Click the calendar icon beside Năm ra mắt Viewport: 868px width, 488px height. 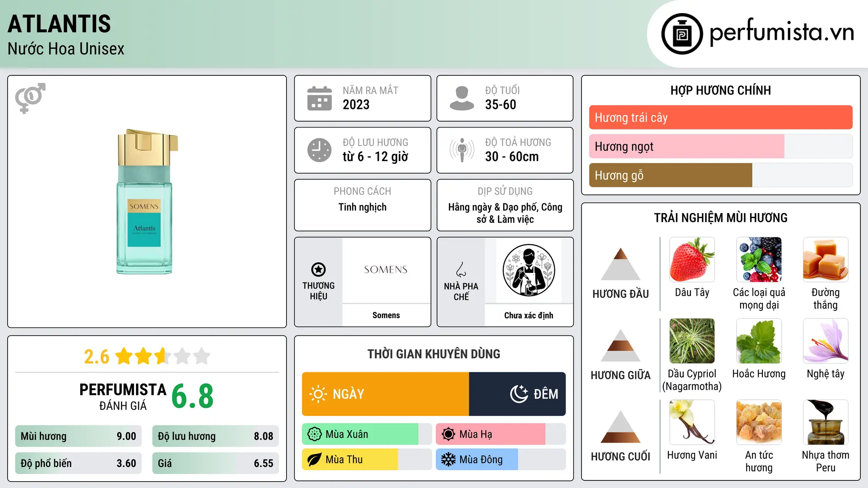point(320,98)
